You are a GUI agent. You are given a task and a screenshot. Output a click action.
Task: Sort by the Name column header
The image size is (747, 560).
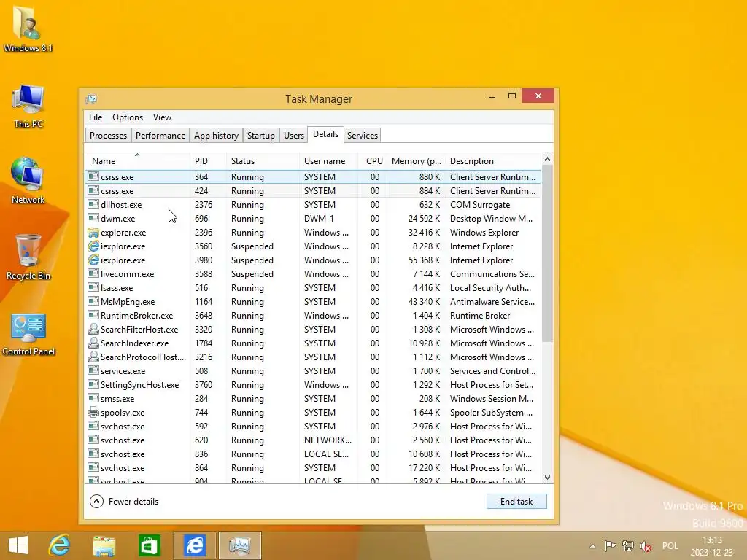pyautogui.click(x=137, y=161)
